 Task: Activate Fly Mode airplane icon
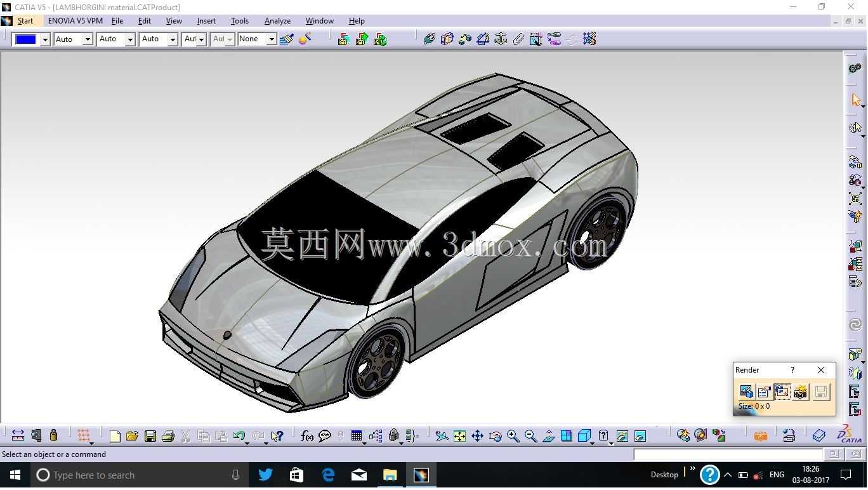442,436
